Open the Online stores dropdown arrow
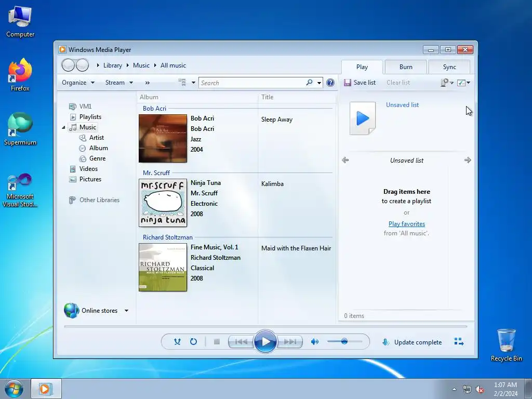This screenshot has width=532, height=399. (126, 311)
